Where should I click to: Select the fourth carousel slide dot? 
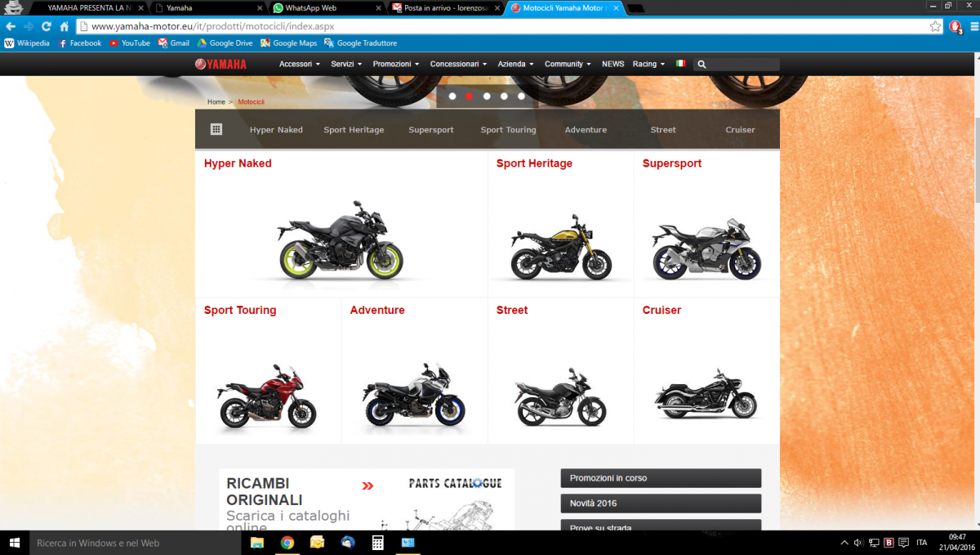(504, 96)
